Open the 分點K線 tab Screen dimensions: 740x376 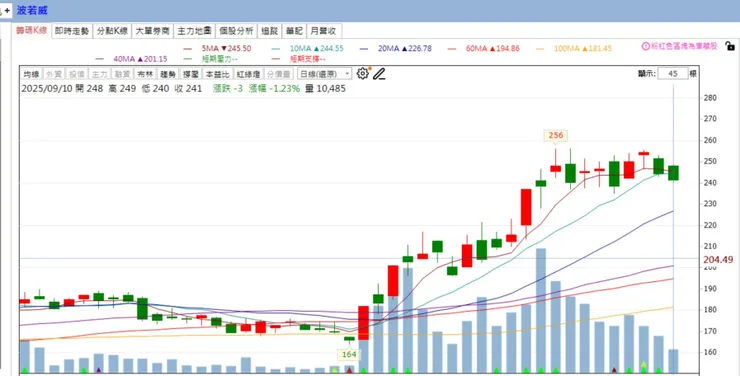click(x=112, y=31)
